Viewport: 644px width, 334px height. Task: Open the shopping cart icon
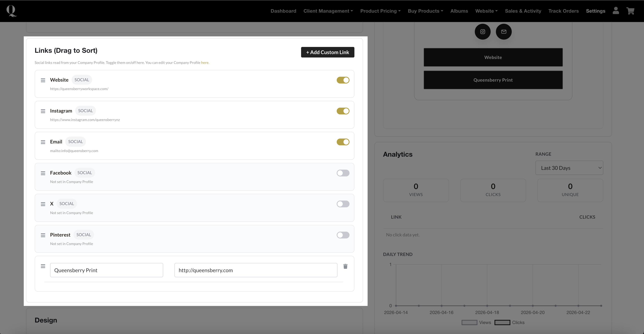click(x=630, y=11)
